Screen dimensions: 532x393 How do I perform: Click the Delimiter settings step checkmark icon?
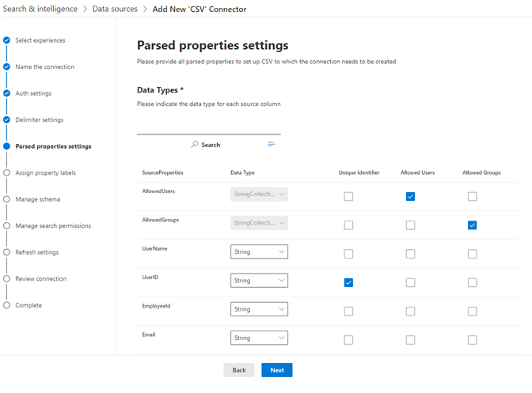point(7,120)
